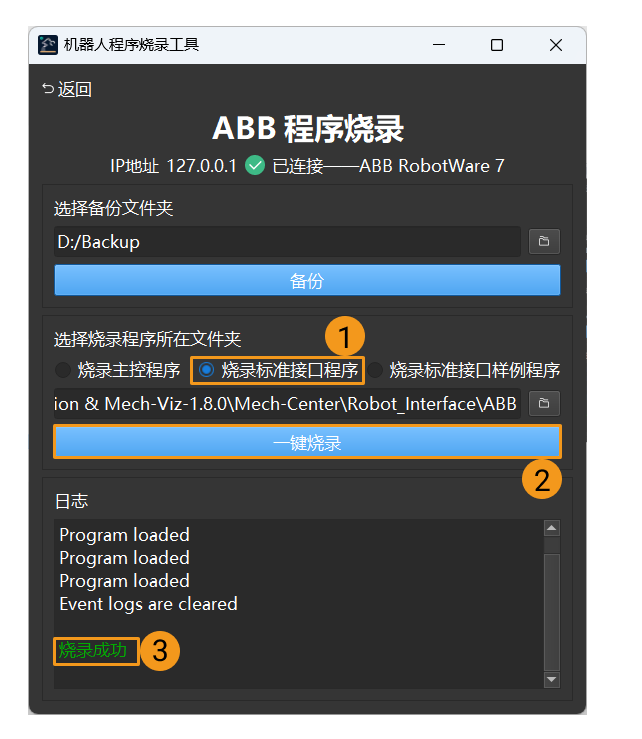The image size is (642, 739).
Task: Click the 返回 back link
Action: click(x=67, y=89)
